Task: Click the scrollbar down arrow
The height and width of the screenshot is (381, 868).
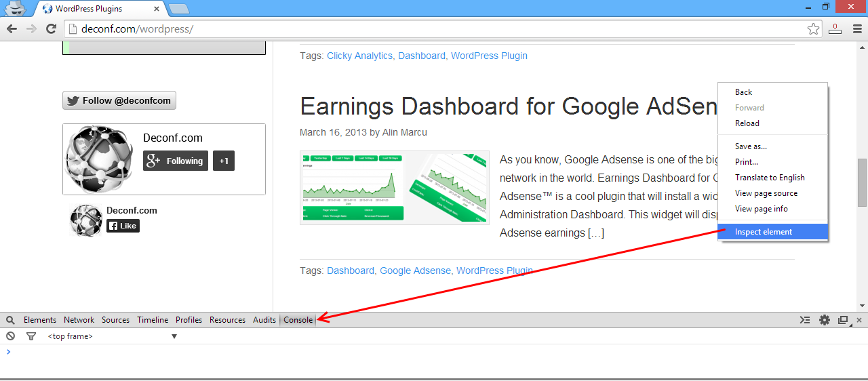Action: pyautogui.click(x=862, y=306)
